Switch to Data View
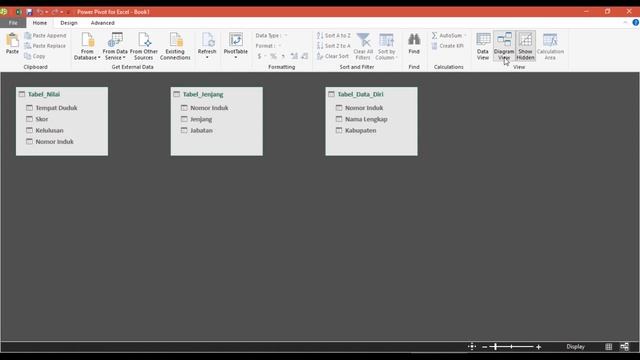Image resolution: width=640 pixels, height=360 pixels. pyautogui.click(x=482, y=47)
